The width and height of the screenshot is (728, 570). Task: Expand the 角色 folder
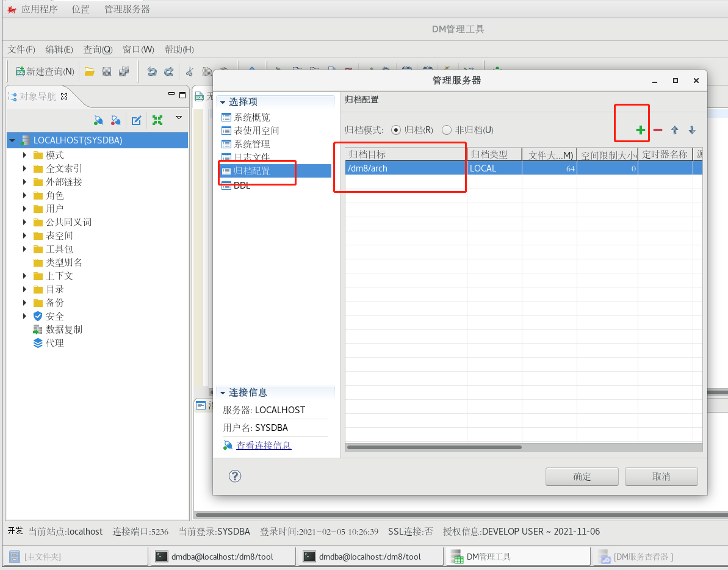pyautogui.click(x=24, y=195)
